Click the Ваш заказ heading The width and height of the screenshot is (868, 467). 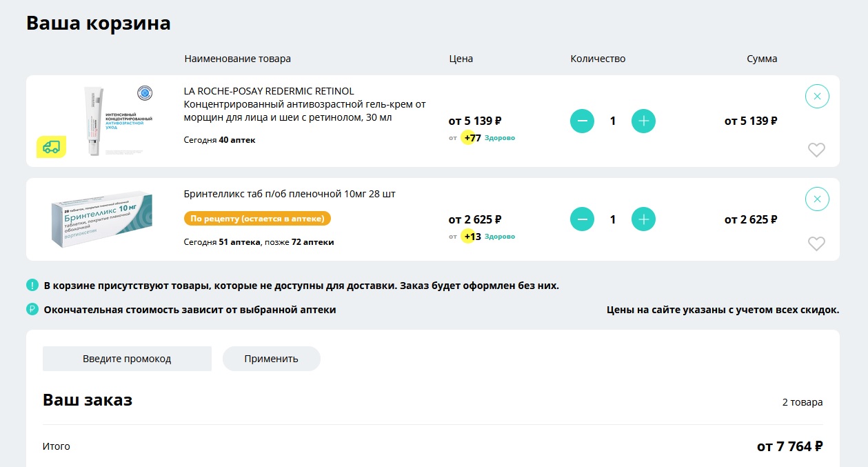[x=88, y=399]
